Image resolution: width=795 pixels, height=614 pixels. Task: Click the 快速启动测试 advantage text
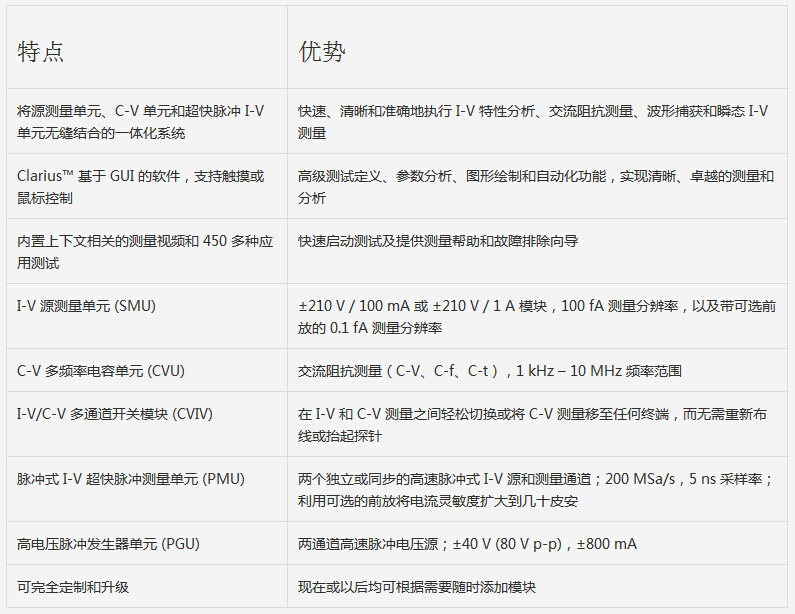437,242
